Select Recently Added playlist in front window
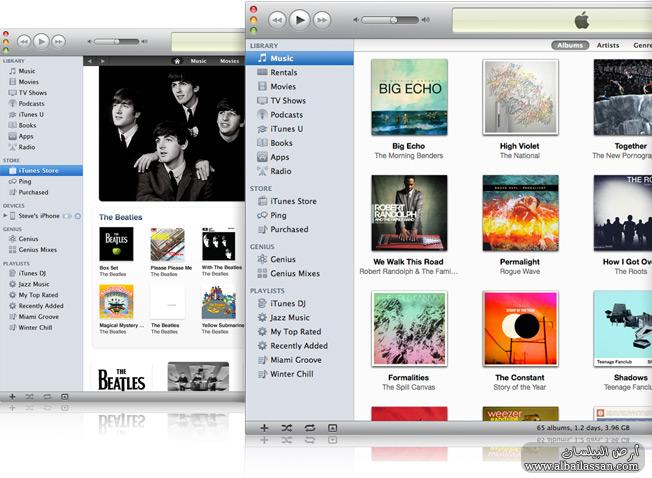This screenshot has height=478, width=652. [299, 346]
